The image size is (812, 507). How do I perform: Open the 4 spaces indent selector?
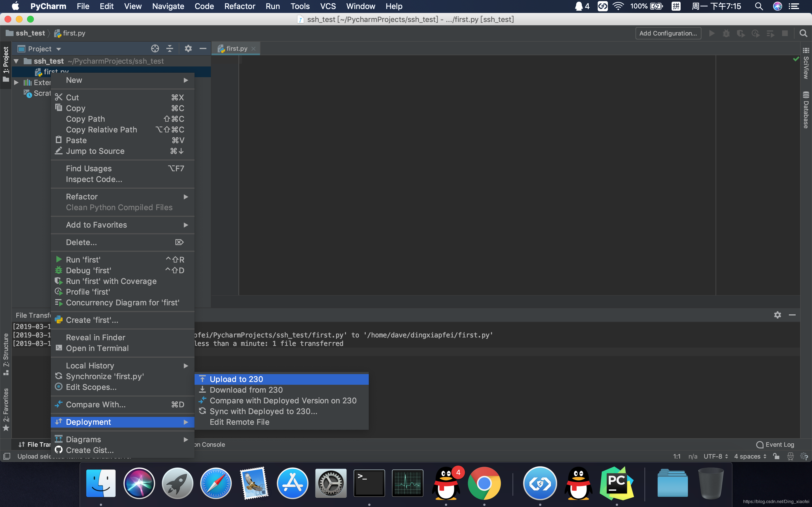coord(750,456)
